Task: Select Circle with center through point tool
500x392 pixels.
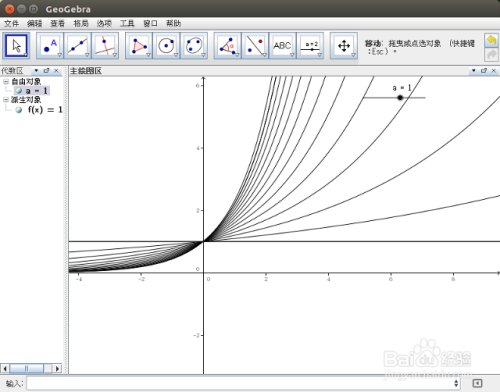Action: tap(166, 46)
